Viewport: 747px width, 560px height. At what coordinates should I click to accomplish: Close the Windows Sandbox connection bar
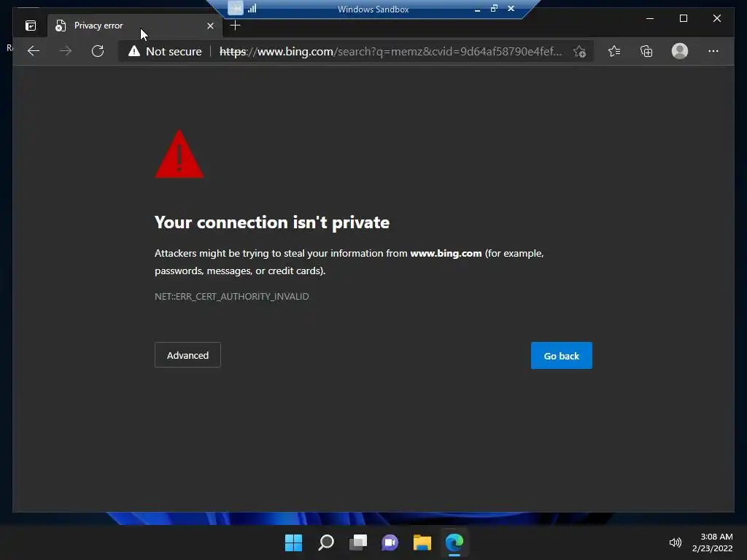point(511,9)
